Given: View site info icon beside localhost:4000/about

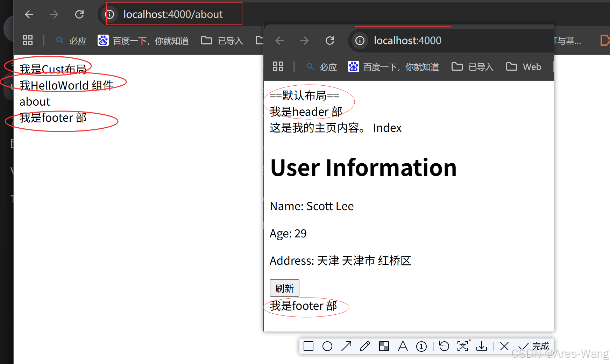Looking at the screenshot, I should click(109, 14).
